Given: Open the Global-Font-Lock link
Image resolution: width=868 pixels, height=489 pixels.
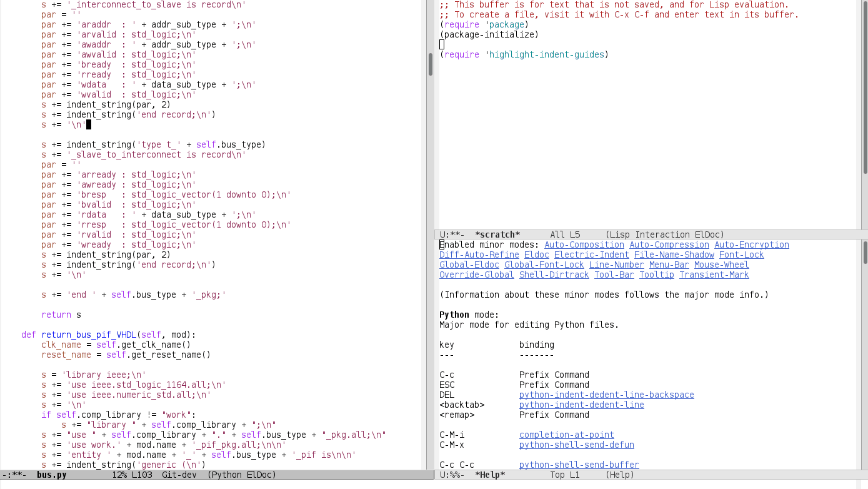Looking at the screenshot, I should 544,265.
